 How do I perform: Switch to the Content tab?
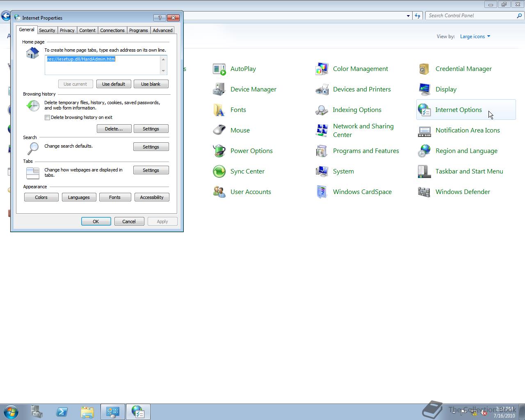87,30
